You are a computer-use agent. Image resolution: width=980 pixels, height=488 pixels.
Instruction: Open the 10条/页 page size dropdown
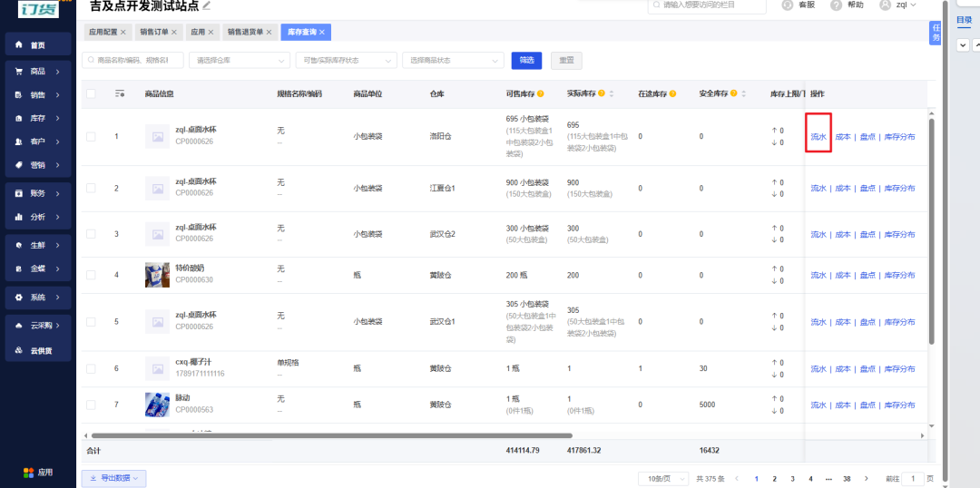coord(663,479)
